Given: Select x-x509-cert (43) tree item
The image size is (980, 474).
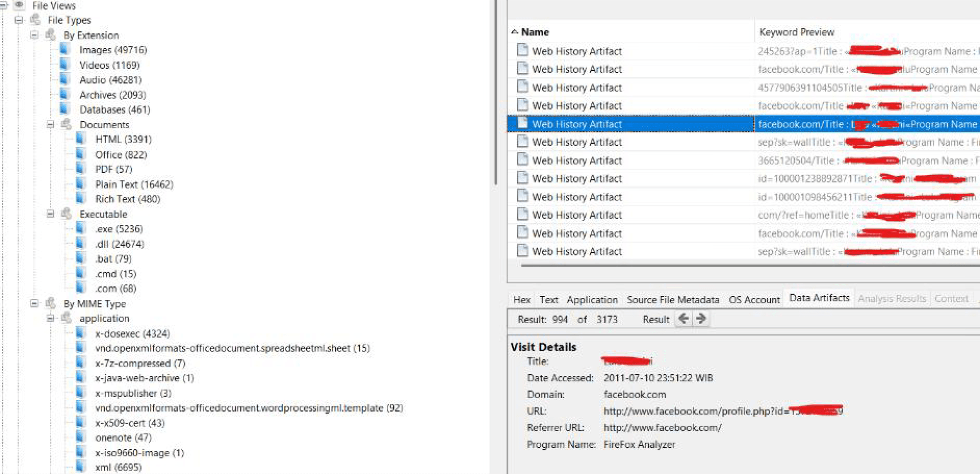Looking at the screenshot, I should pyautogui.click(x=130, y=423).
